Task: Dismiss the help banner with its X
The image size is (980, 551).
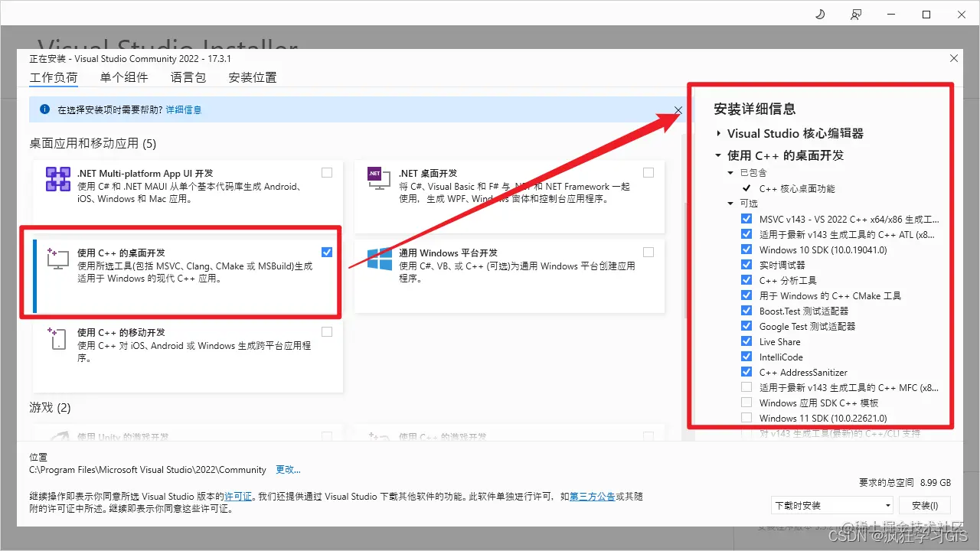Action: pyautogui.click(x=678, y=110)
